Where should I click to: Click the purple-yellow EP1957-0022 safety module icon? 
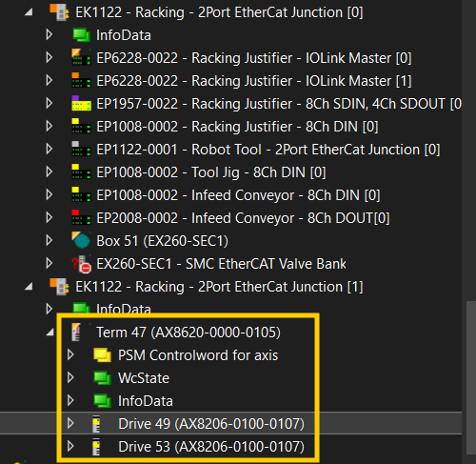pyautogui.click(x=82, y=103)
